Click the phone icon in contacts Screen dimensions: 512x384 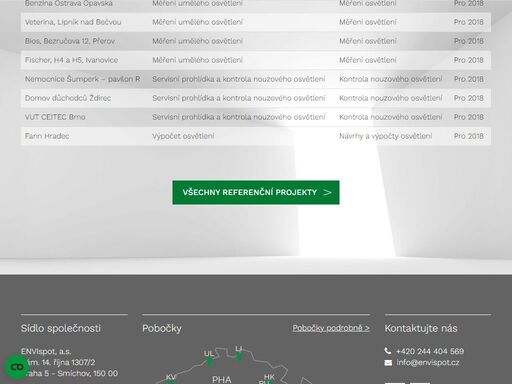click(388, 351)
